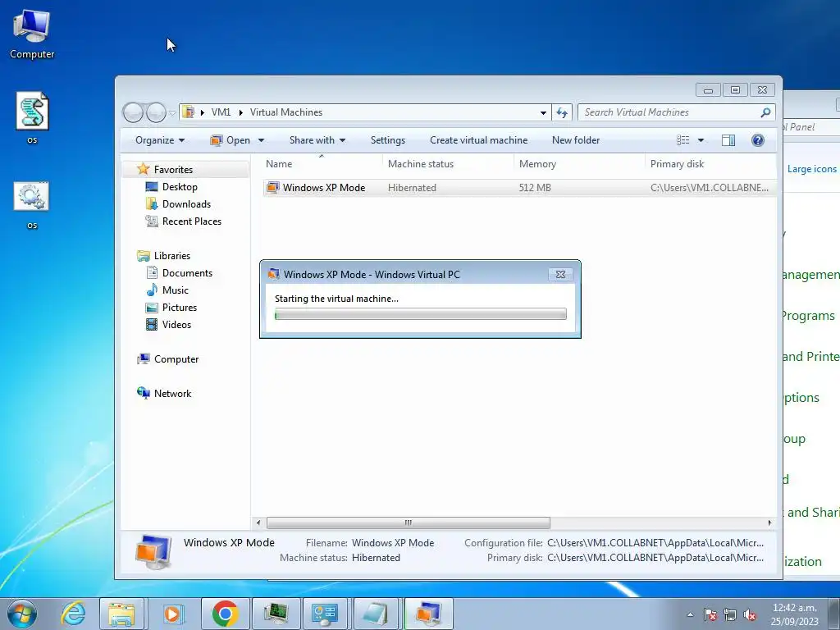Click the Starting virtual machine progress bar
The width and height of the screenshot is (840, 630).
coord(421,314)
